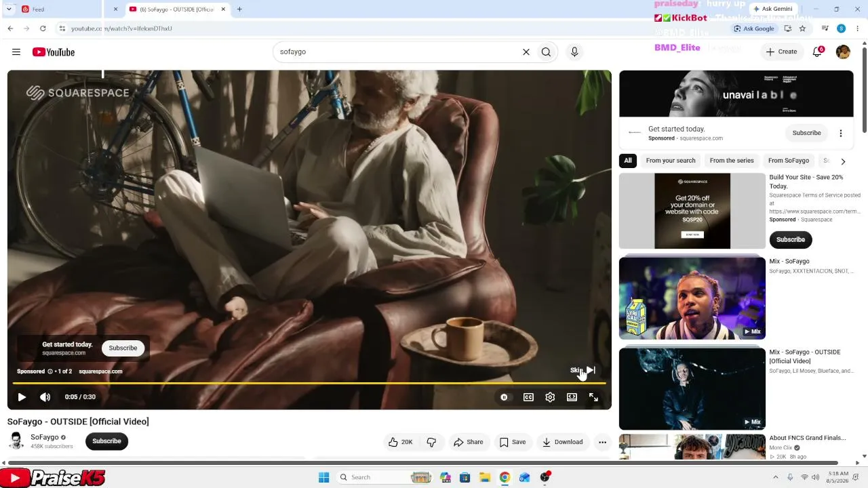Screen dimensions: 868x488
Task: Clear the search box text
Action: tap(526, 52)
